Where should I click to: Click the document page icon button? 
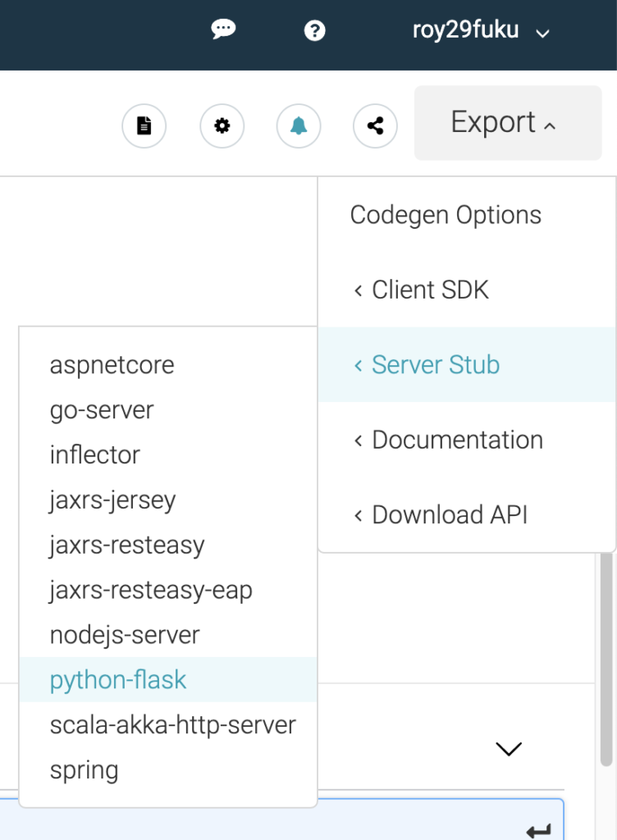144,126
